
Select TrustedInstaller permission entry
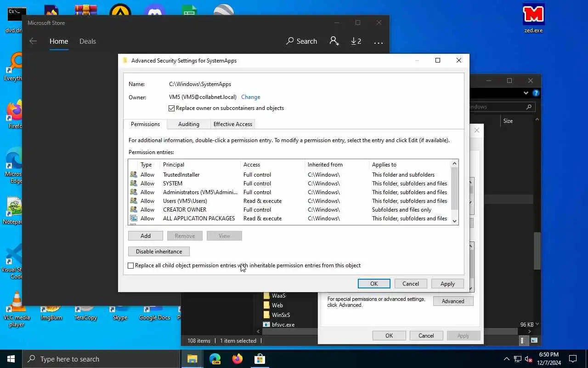[289, 175]
